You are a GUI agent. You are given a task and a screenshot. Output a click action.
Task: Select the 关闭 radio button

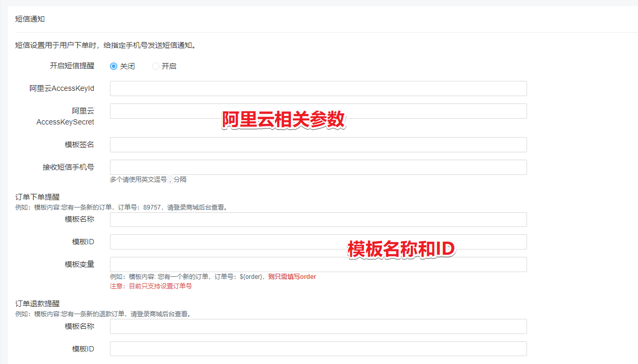click(x=114, y=66)
